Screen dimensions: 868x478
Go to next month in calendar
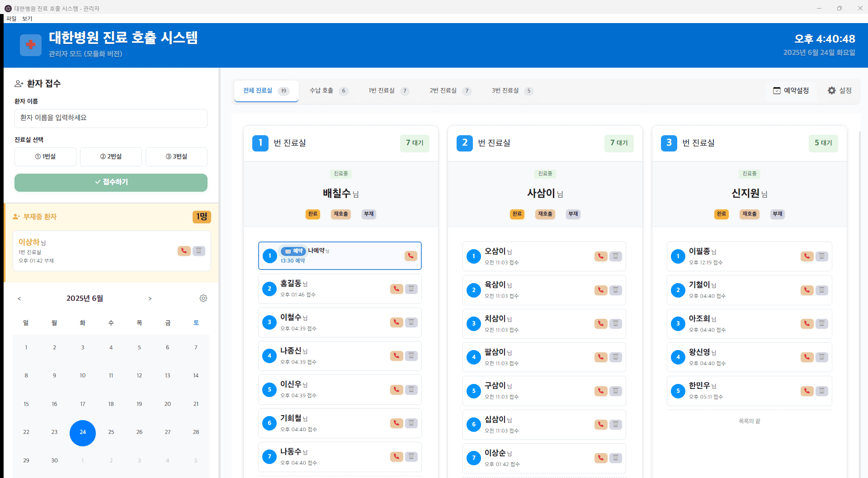[x=150, y=298]
